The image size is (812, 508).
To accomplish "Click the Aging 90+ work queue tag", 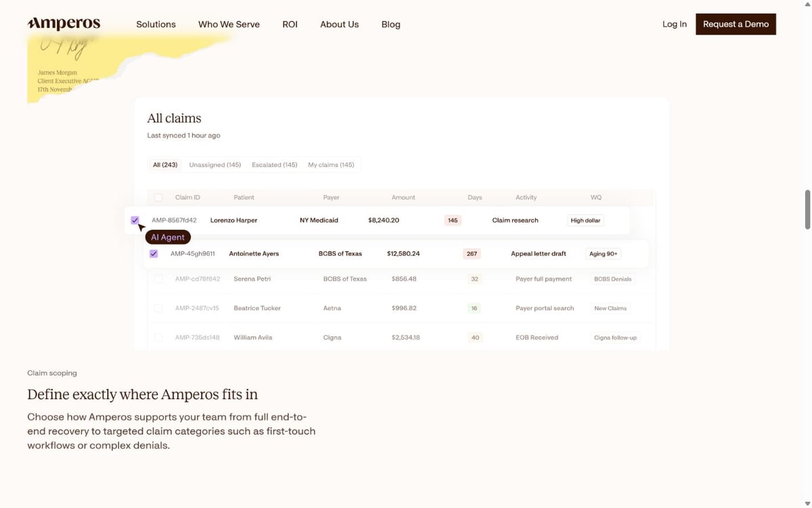I will [604, 254].
